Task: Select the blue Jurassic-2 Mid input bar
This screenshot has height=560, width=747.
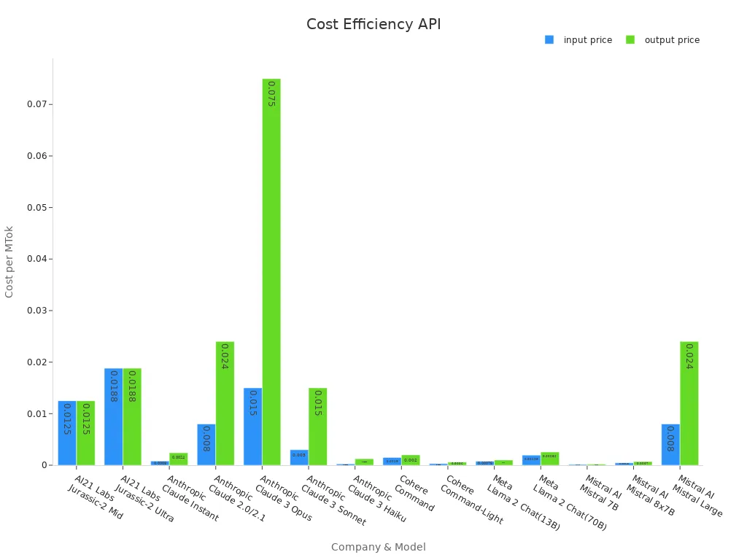Action: 67,433
